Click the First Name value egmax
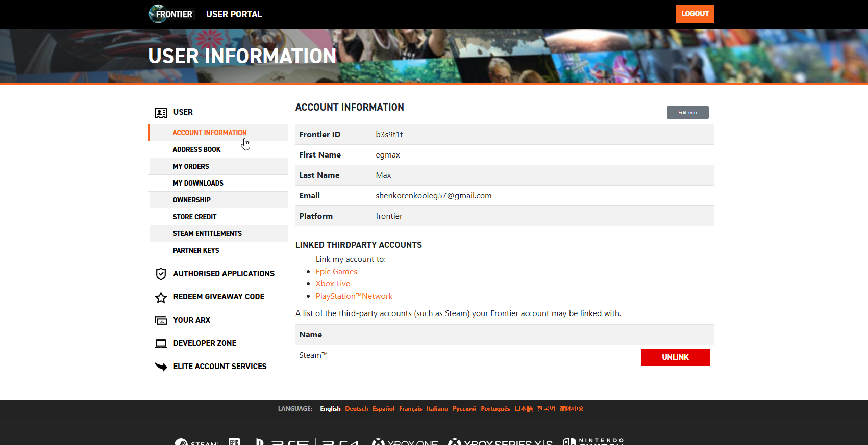Screen dimensions: 868x445 pyautogui.click(x=388, y=155)
